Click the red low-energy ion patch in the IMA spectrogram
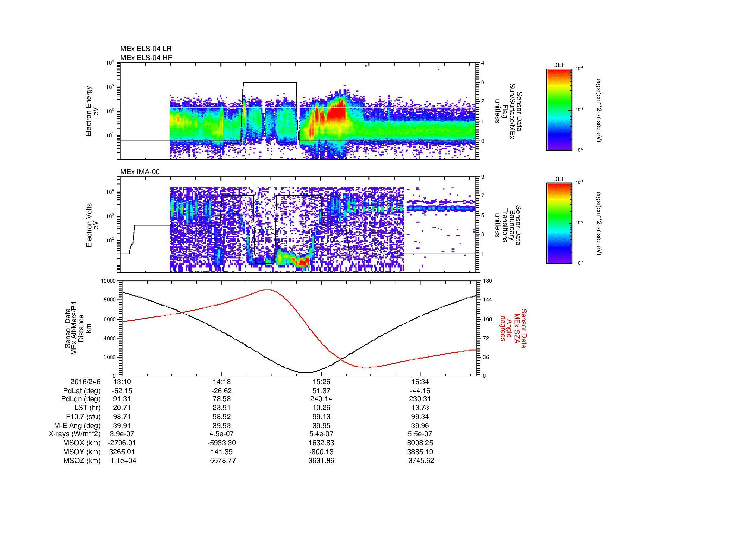Image resolution: width=756 pixels, height=534 pixels. pyautogui.click(x=302, y=262)
